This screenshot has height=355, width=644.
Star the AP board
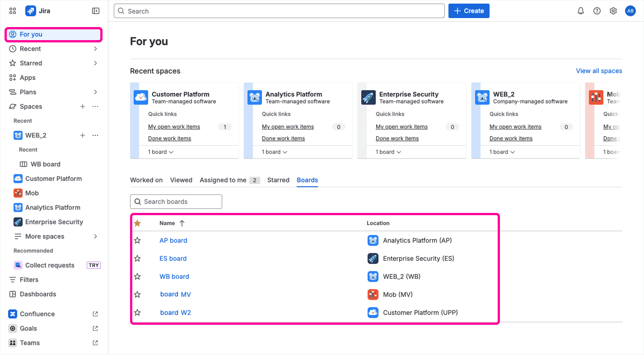pos(137,240)
